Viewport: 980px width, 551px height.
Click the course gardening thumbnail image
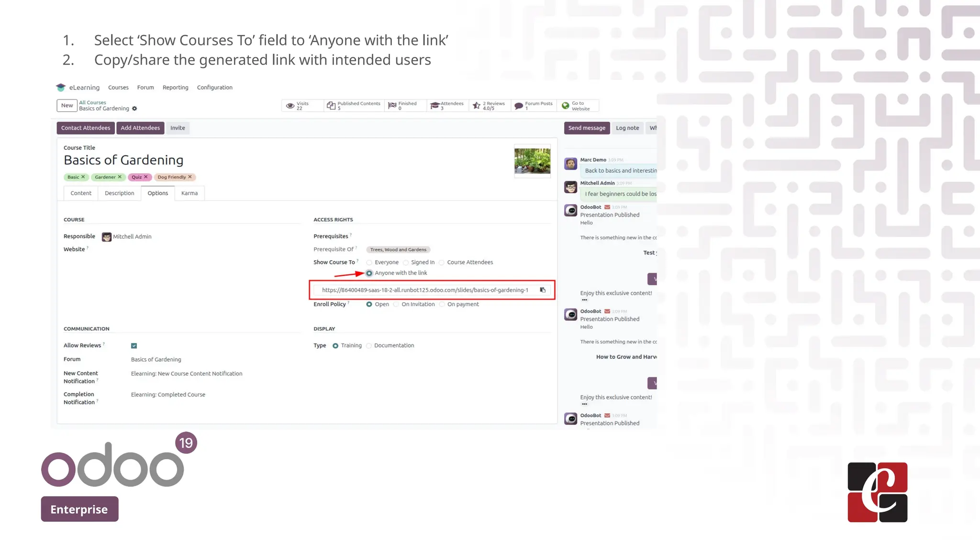[532, 161]
